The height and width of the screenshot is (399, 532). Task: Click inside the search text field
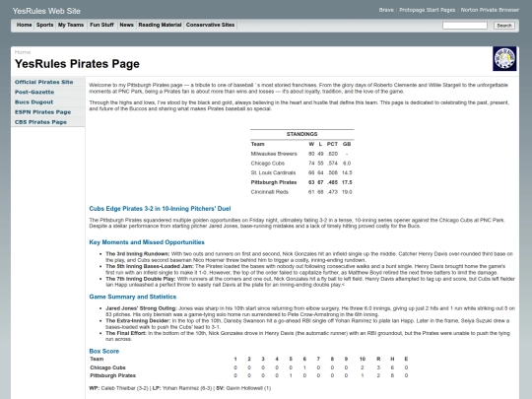point(465,26)
